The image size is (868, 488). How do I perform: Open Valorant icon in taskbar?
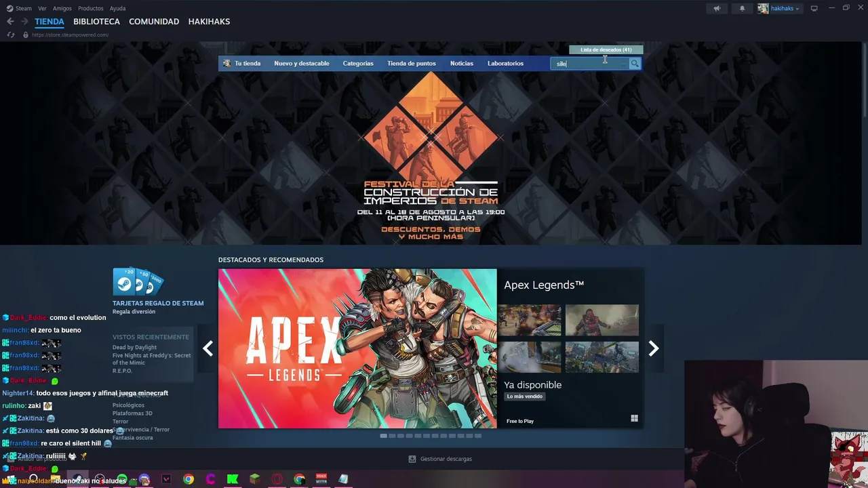tap(166, 479)
